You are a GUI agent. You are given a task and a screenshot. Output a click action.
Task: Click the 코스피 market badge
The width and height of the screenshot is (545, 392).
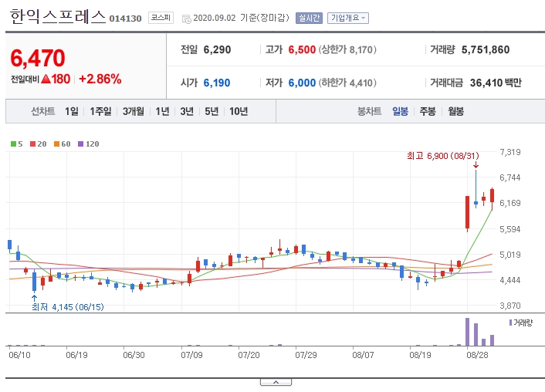161,18
